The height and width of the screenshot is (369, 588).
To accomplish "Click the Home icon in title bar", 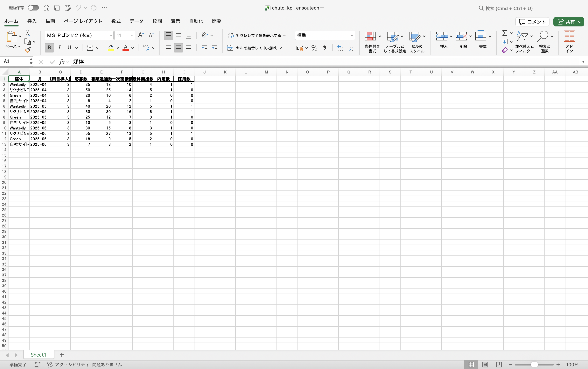I will point(47,8).
